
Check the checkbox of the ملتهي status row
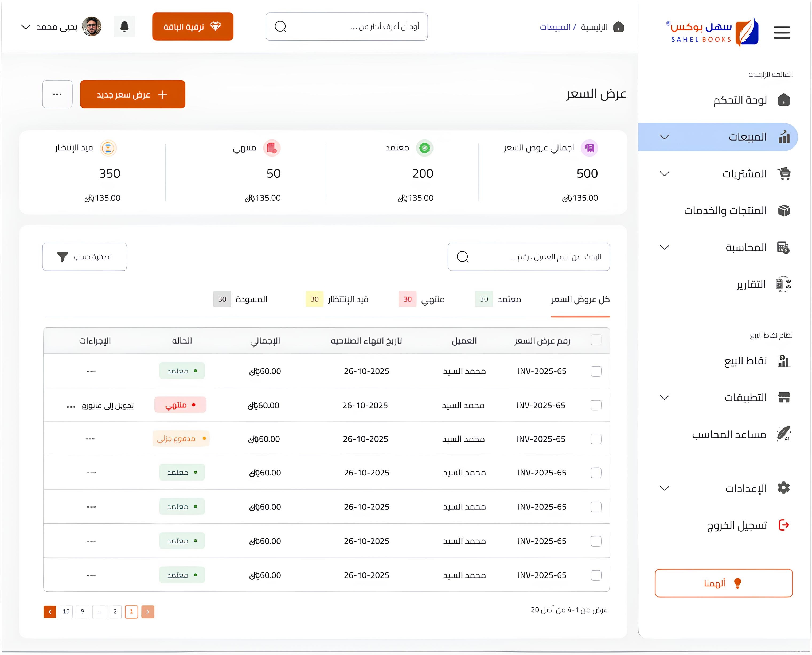point(596,405)
